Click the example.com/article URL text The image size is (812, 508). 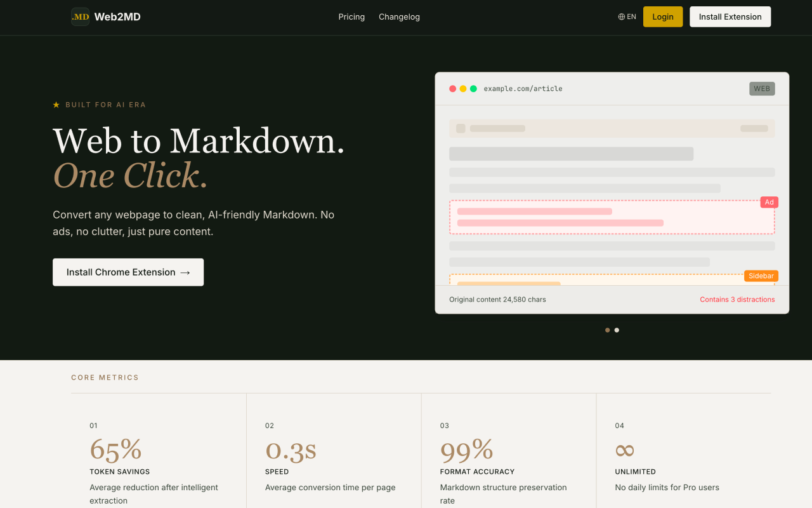tap(523, 89)
